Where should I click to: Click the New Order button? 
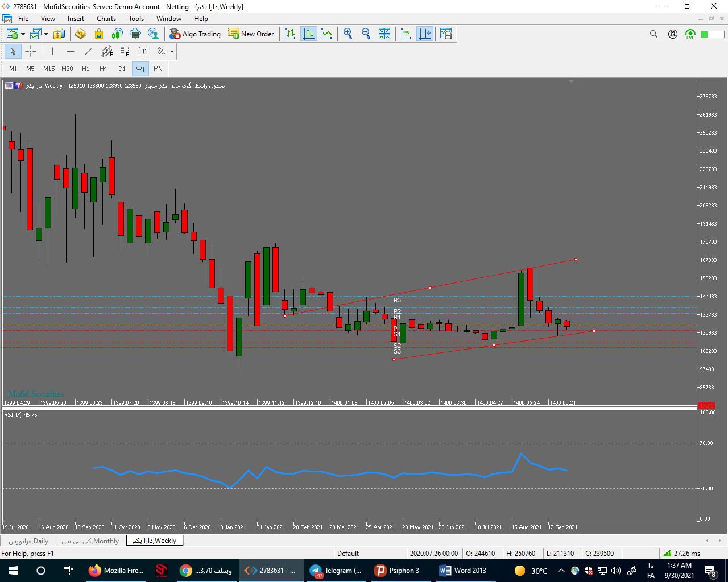(x=251, y=34)
